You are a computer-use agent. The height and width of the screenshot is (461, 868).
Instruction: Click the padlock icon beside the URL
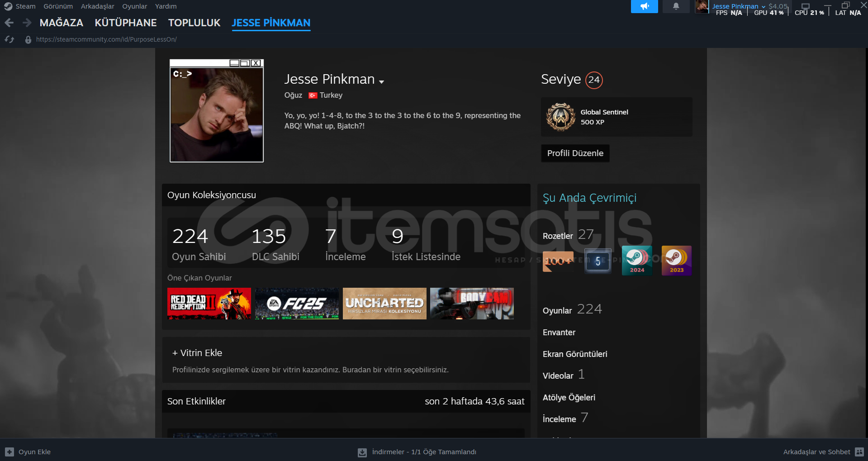pyautogui.click(x=28, y=40)
